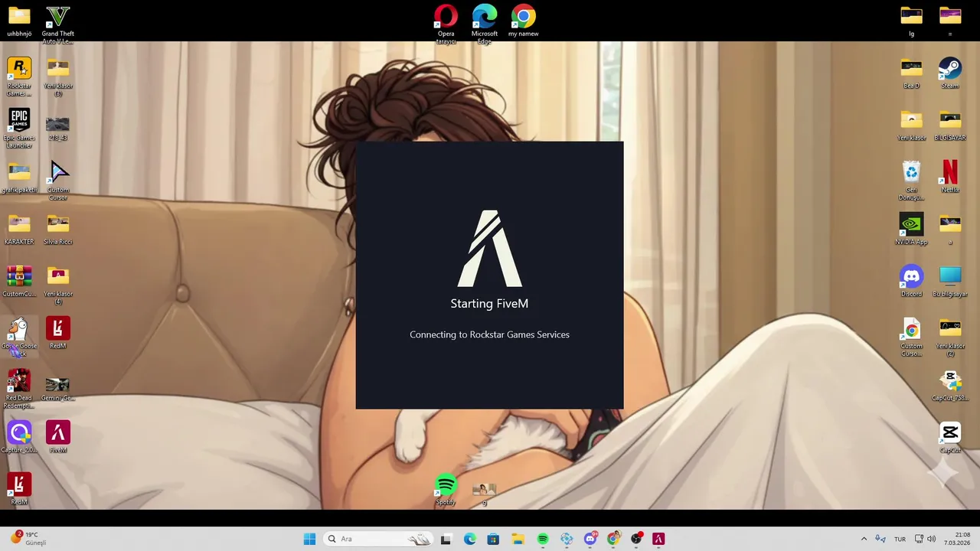Click the Ara search box on taskbar
Viewport: 980px width, 551px height.
click(x=379, y=539)
